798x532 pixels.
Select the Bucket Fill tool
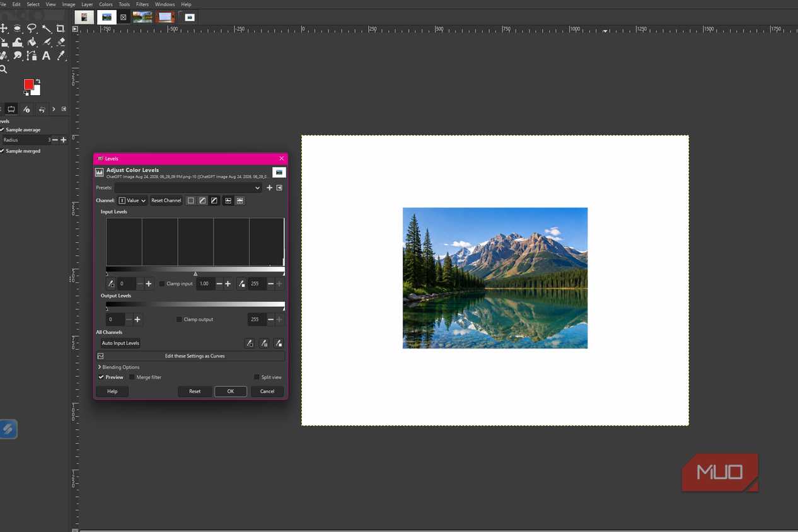pos(32,42)
